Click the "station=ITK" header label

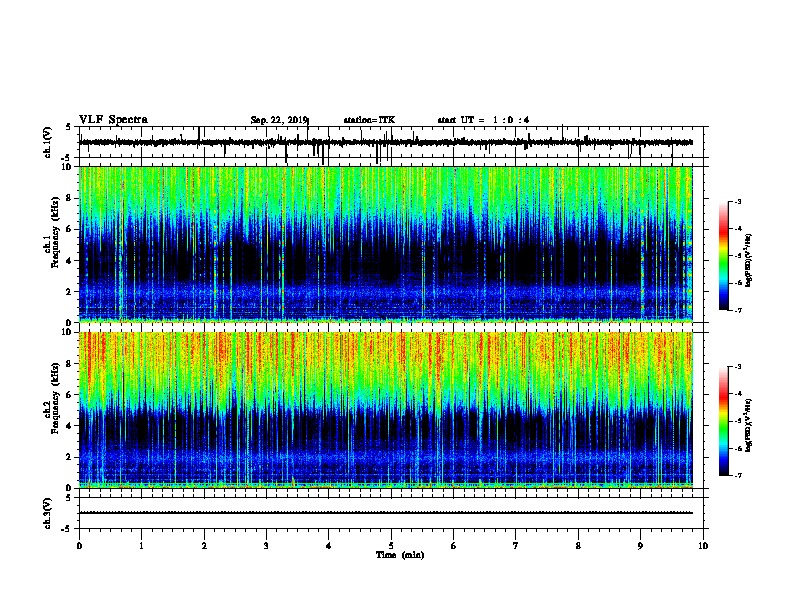[x=369, y=120]
